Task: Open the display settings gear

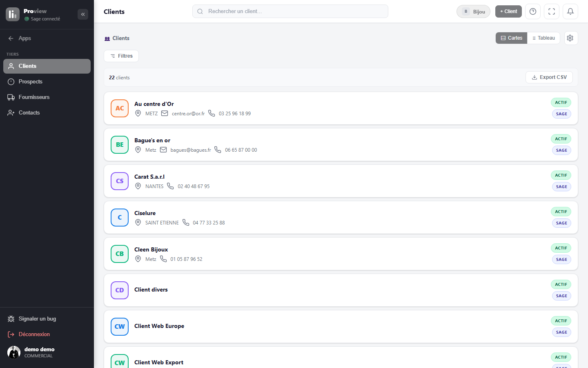Action: pyautogui.click(x=570, y=38)
